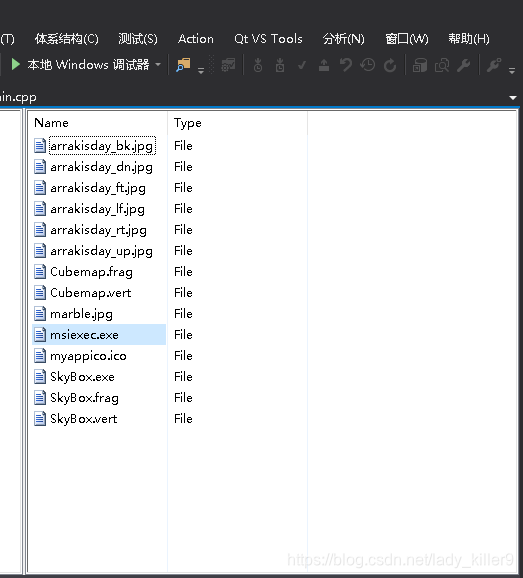Click the file icon beside arrakisday_up.jpg
Viewport: 523px width, 578px height.
click(40, 251)
